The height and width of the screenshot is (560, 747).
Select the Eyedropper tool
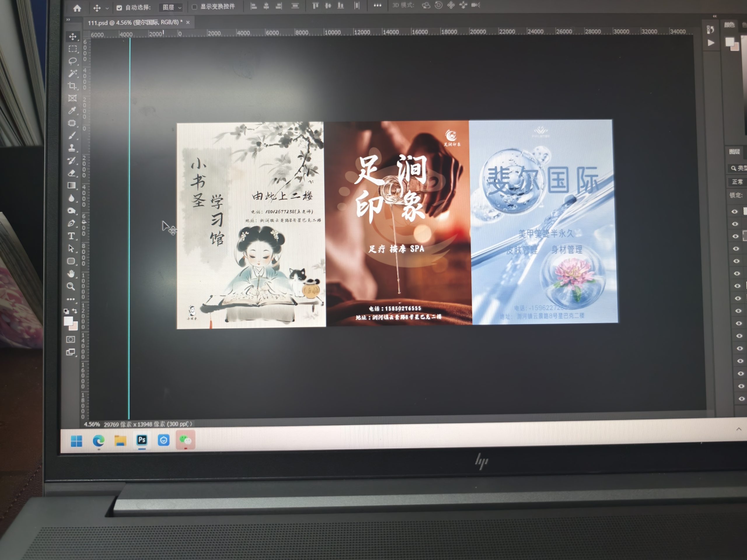(72, 110)
